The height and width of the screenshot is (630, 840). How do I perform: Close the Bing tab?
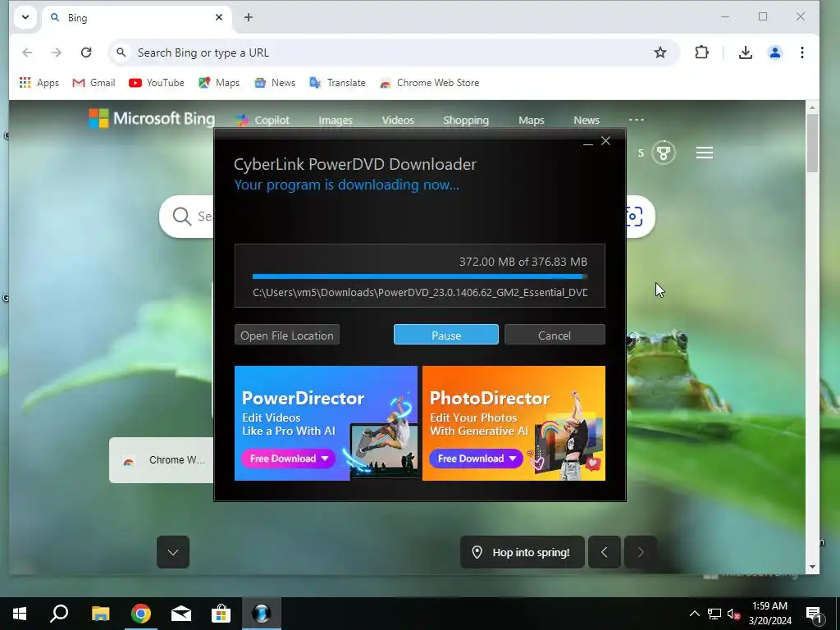pyautogui.click(x=218, y=18)
